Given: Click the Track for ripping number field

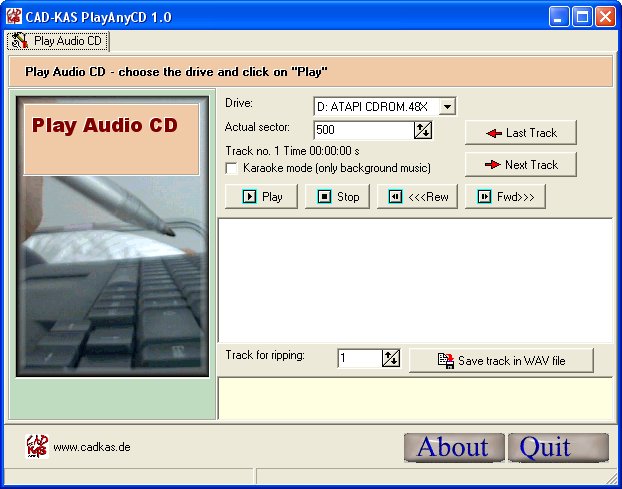Looking at the screenshot, I should (x=358, y=358).
